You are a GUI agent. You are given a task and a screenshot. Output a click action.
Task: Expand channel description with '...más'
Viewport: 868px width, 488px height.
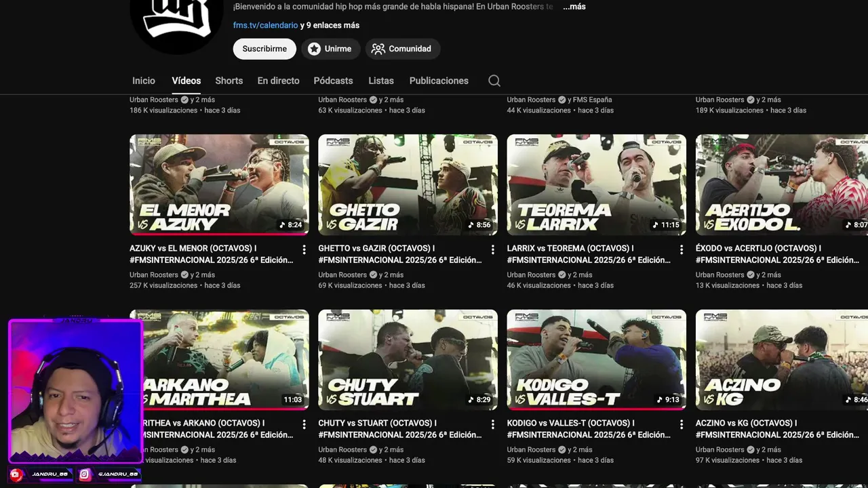tap(574, 7)
